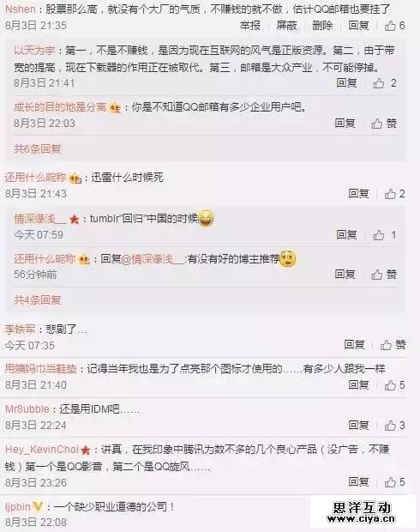
Task: Reply to 李铁军's comment
Action: pyautogui.click(x=354, y=345)
